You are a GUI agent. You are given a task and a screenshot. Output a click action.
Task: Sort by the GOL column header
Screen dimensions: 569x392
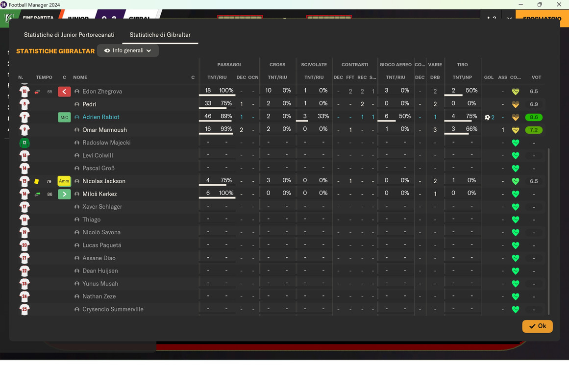click(x=489, y=77)
